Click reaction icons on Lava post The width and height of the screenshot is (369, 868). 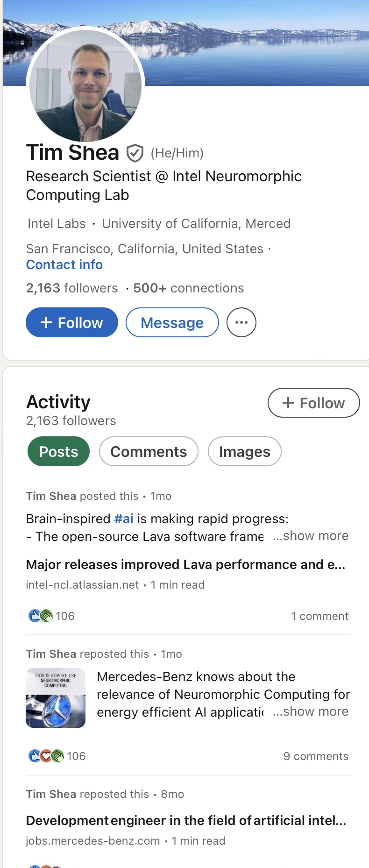pyautogui.click(x=41, y=616)
